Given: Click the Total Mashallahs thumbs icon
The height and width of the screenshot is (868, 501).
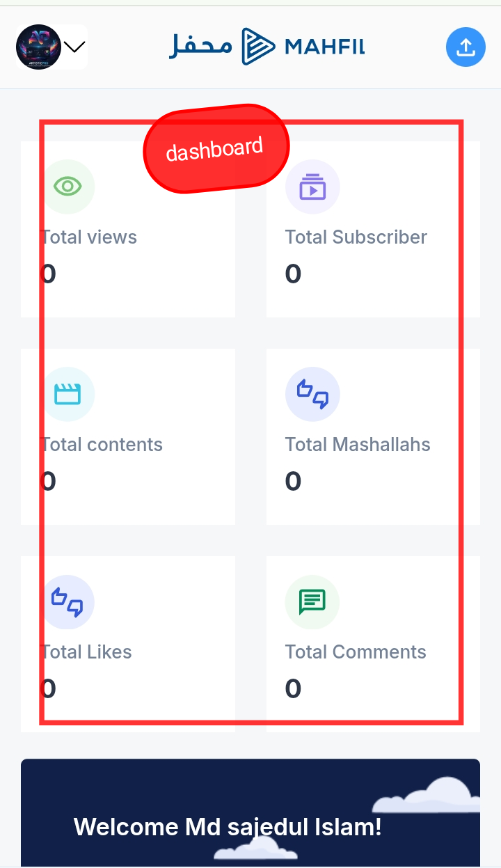Looking at the screenshot, I should tap(312, 394).
